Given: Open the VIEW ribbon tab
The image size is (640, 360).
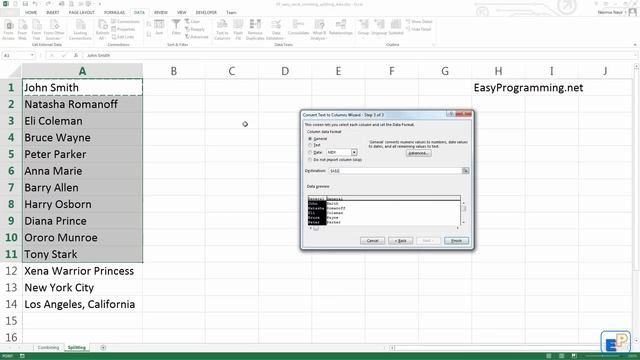Looking at the screenshot, I should (182, 13).
